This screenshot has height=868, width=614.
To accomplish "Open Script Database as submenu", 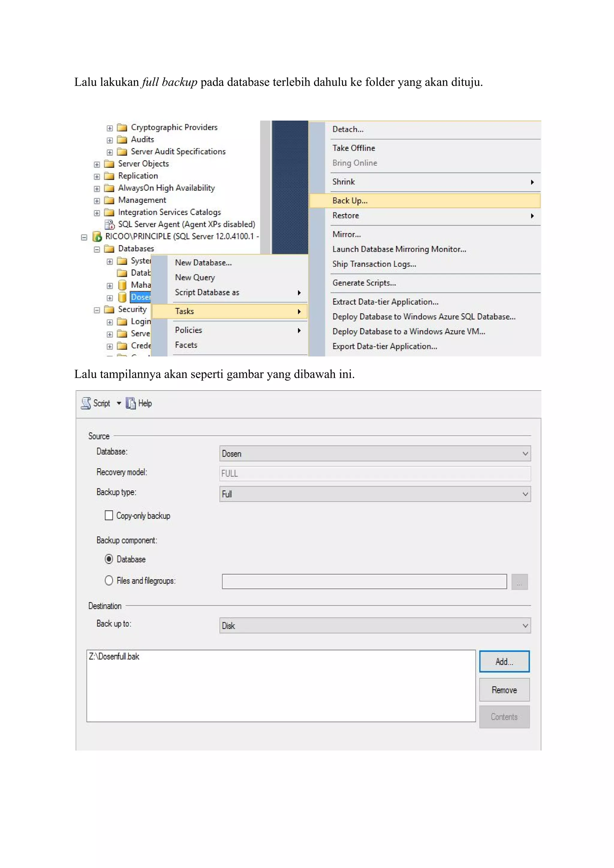I will click(229, 292).
